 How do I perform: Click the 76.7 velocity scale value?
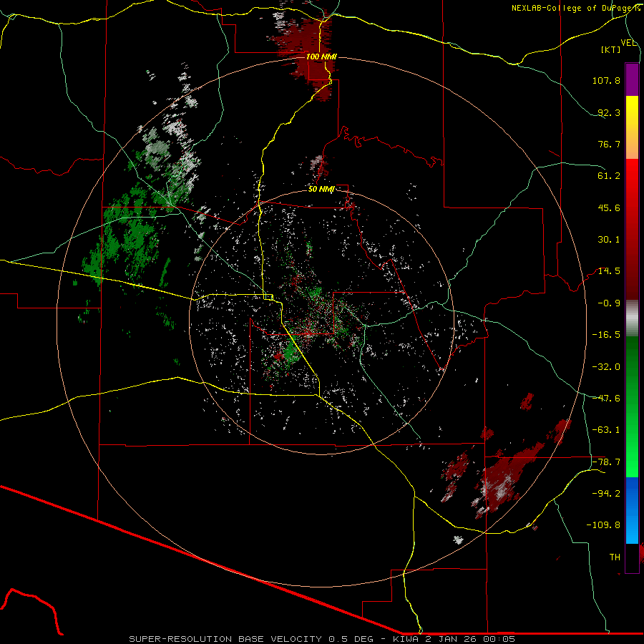point(609,144)
